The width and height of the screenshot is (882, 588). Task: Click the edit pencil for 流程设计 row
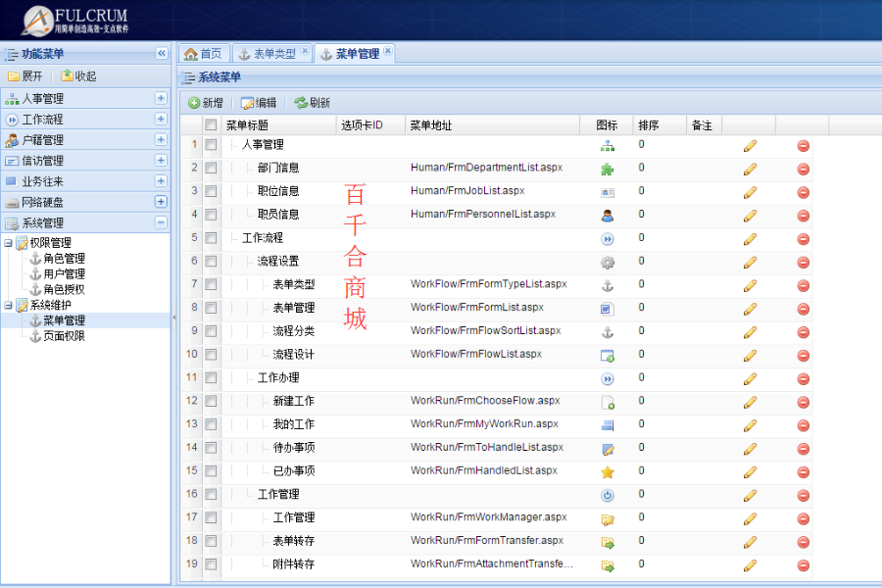click(750, 356)
